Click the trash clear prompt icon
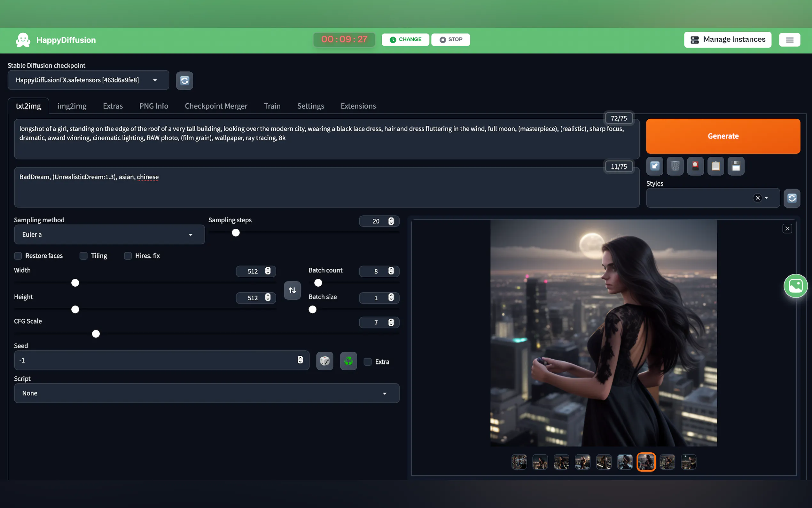This screenshot has width=812, height=508. (675, 166)
